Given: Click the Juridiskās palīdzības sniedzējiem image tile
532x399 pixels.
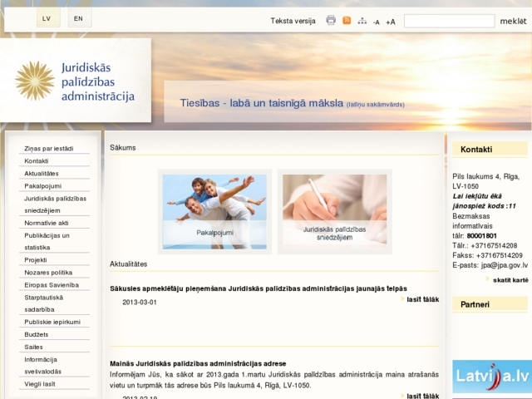Looking at the screenshot, I should (334, 212).
